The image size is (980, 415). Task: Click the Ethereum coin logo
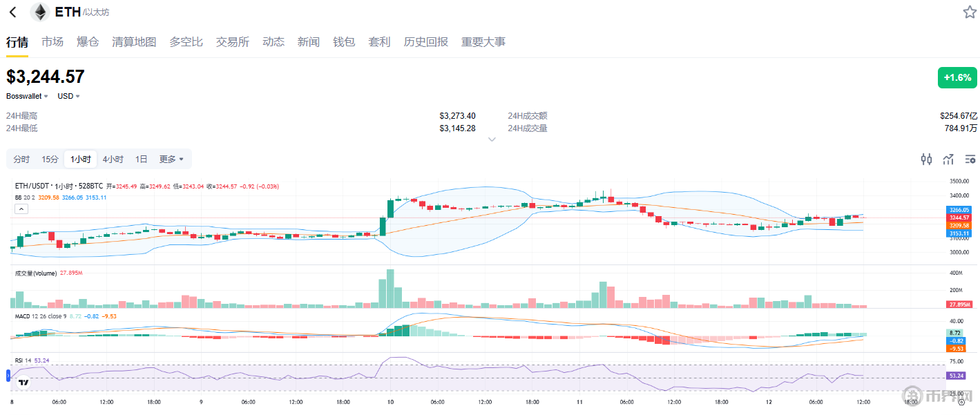[40, 12]
